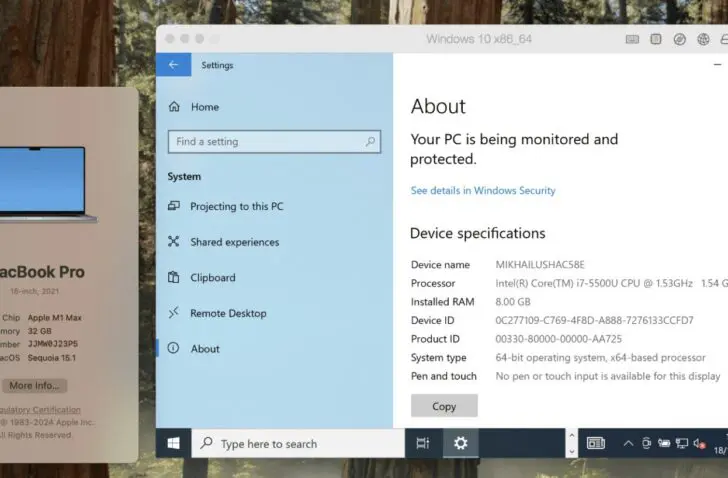Click the About info circle icon
Viewport: 728px width, 478px height.
tap(173, 348)
